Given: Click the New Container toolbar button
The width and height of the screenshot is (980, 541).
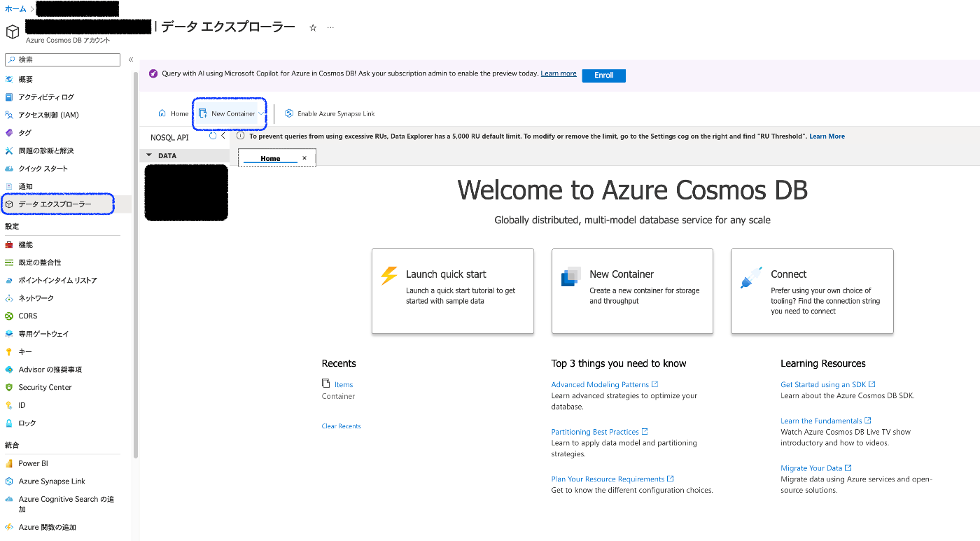Looking at the screenshot, I should [227, 113].
